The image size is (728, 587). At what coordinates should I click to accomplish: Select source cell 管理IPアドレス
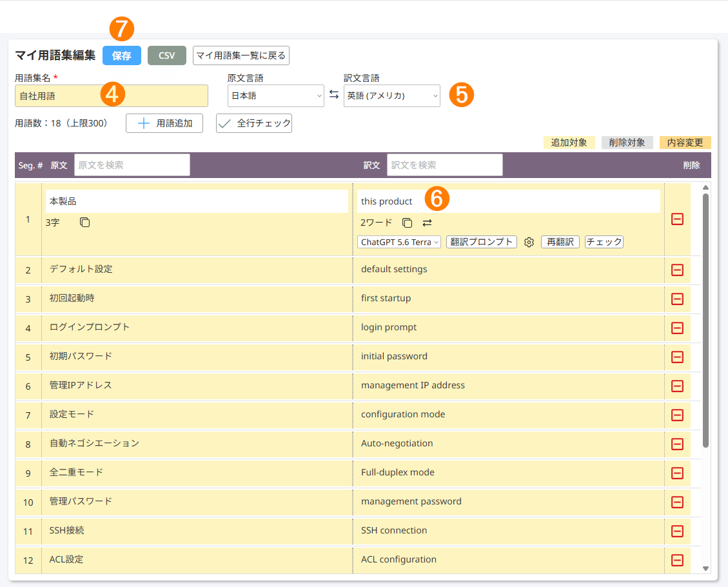point(197,386)
